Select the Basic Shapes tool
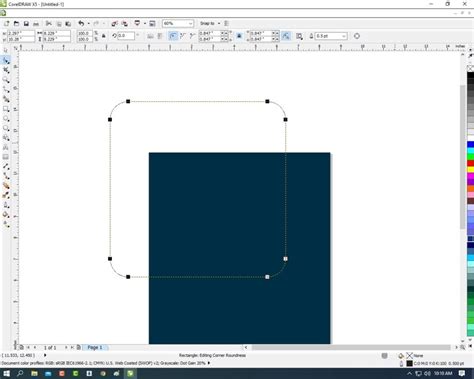Screen dimensions: 474x379 [x=6, y=138]
